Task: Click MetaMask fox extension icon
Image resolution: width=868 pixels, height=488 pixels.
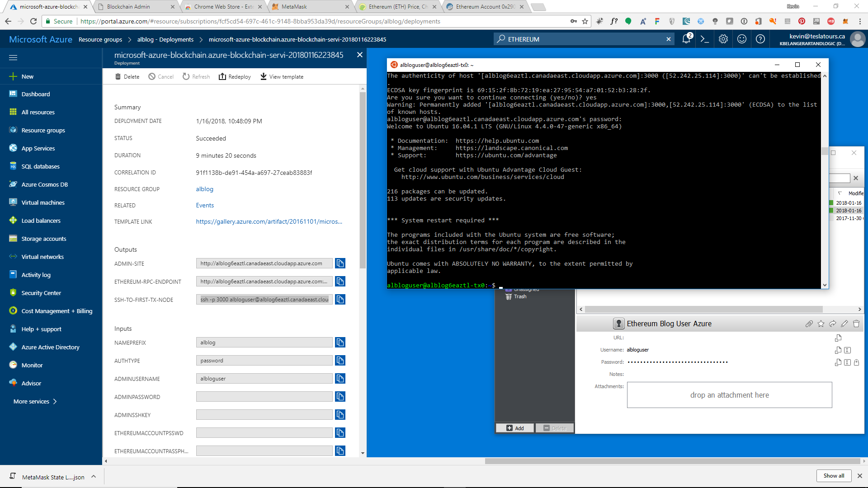Action: click(845, 21)
